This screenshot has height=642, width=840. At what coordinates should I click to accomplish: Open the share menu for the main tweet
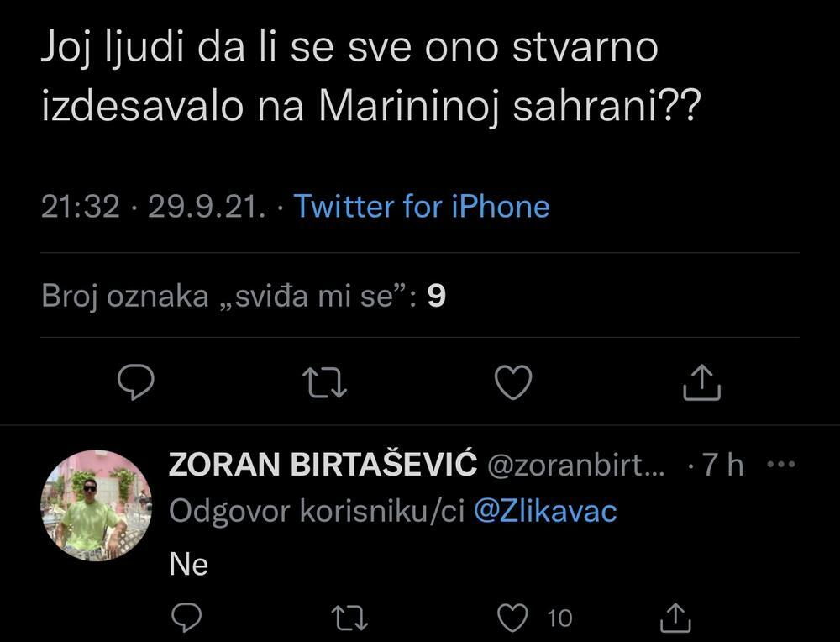702,382
